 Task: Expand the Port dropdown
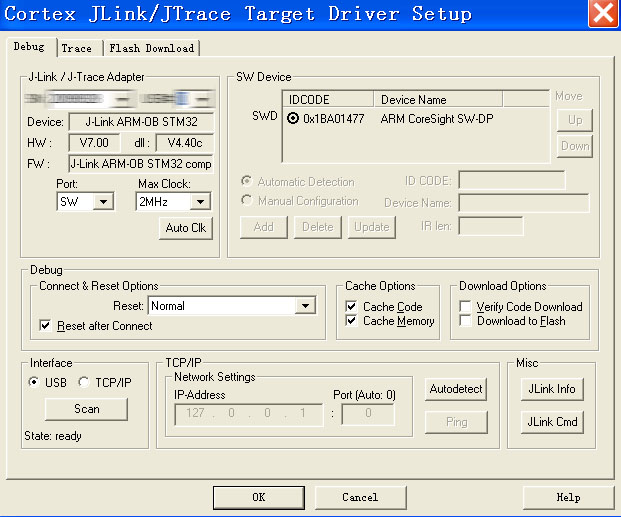(103, 202)
